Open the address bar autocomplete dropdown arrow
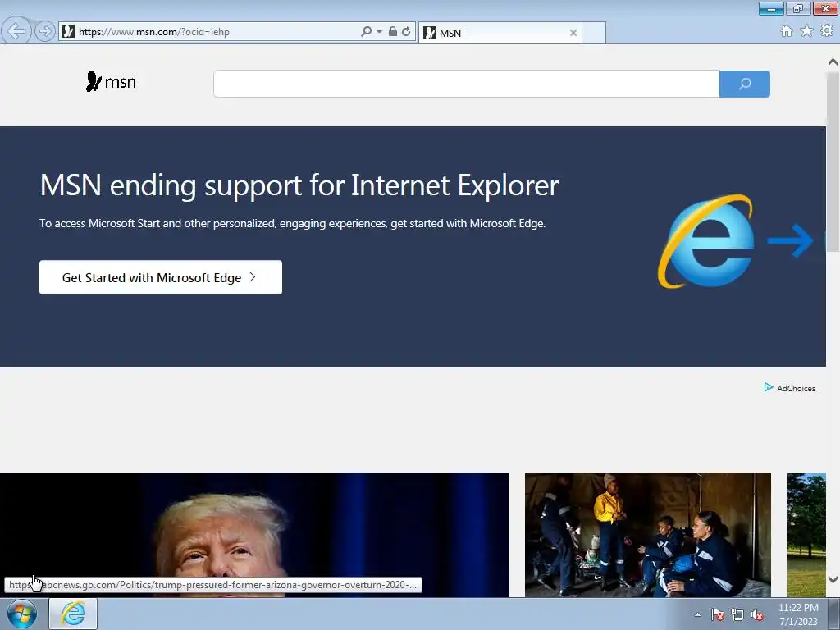This screenshot has width=840, height=630. pos(379,32)
